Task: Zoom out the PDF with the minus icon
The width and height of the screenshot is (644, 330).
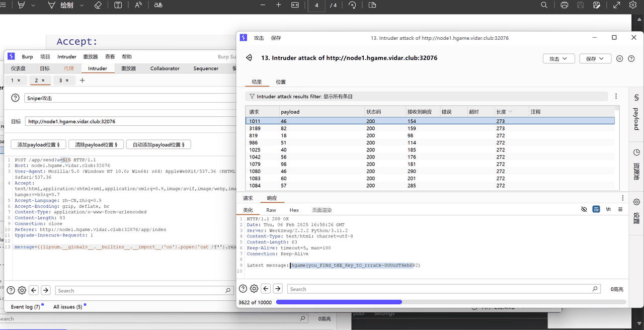Action: 263,5
